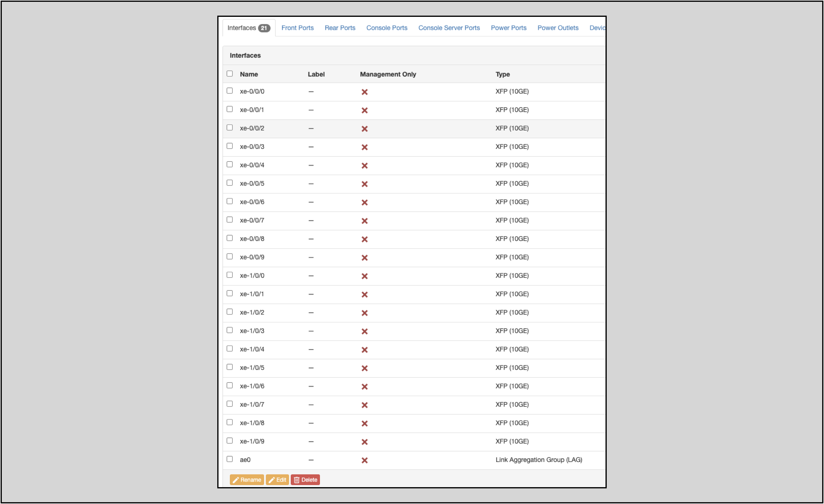Click the pencil icon on the Edit button
824x504 pixels.
(271, 480)
